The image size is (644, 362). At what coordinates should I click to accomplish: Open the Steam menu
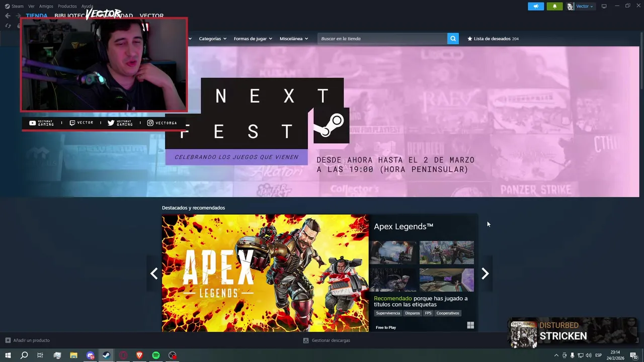tap(14, 6)
